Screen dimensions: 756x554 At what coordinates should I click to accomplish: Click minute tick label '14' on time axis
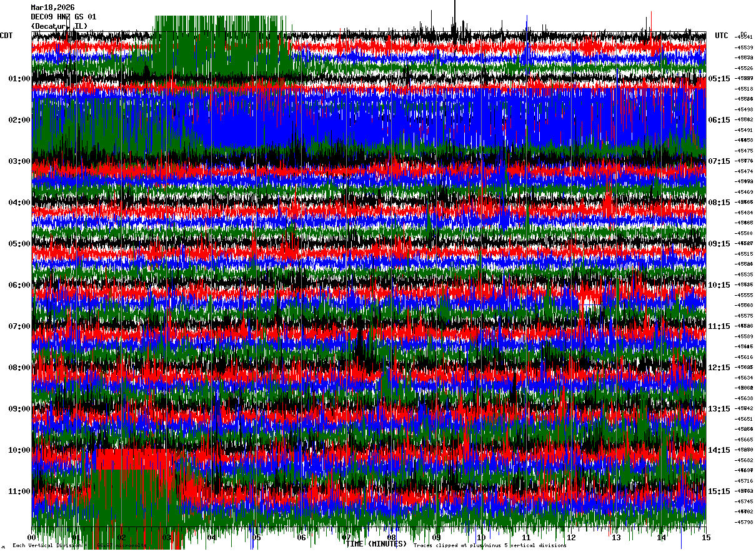(661, 538)
